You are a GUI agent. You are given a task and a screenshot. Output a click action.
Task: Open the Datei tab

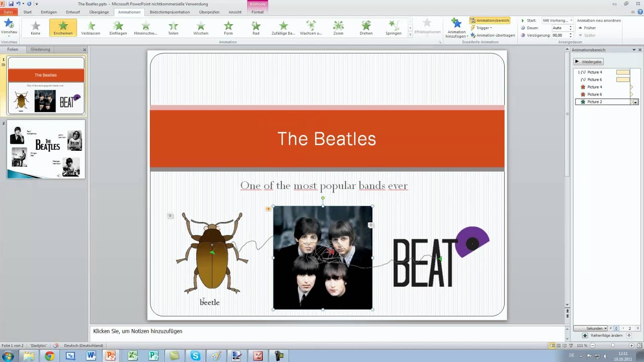[x=8, y=12]
